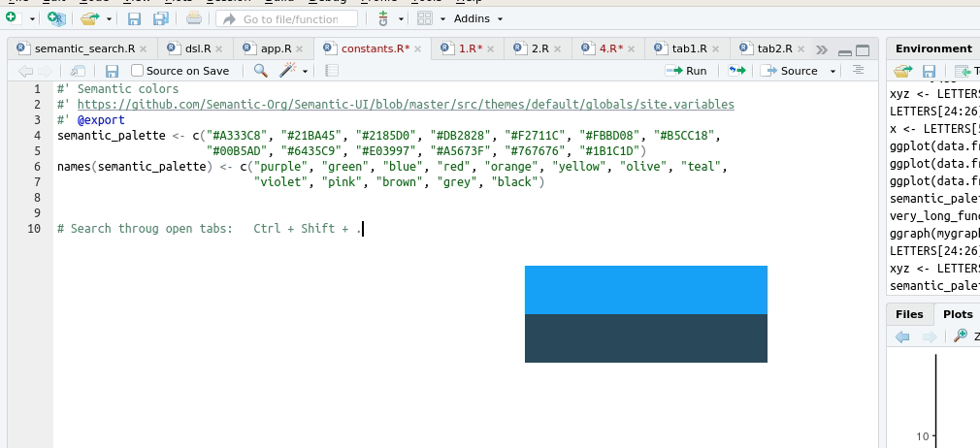Open the tab1.R tab
This screenshot has height=448, width=980.
click(x=689, y=48)
